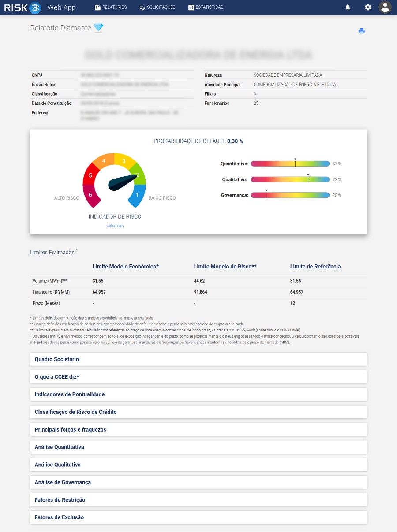Click the Quantitativo score bar
This screenshot has width=397, height=532.
pyautogui.click(x=290, y=164)
